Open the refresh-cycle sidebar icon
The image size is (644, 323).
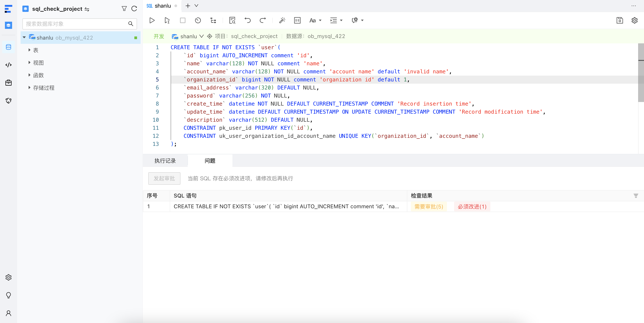[9, 101]
